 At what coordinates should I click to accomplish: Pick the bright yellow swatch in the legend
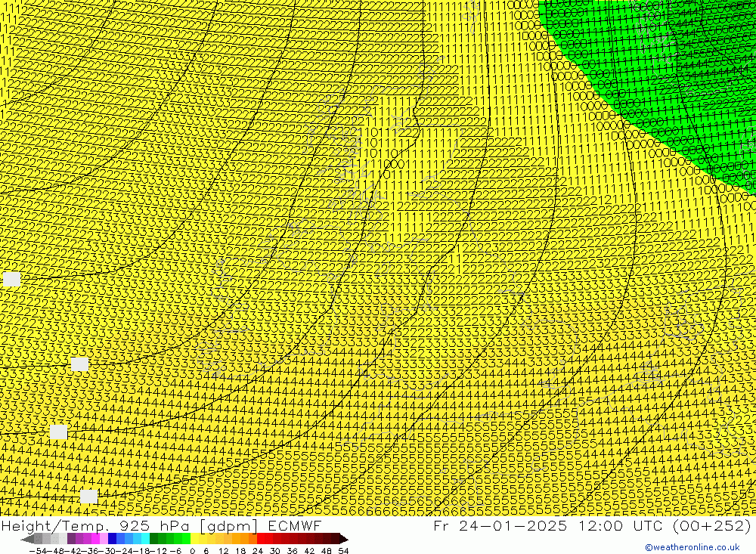[x=194, y=539]
